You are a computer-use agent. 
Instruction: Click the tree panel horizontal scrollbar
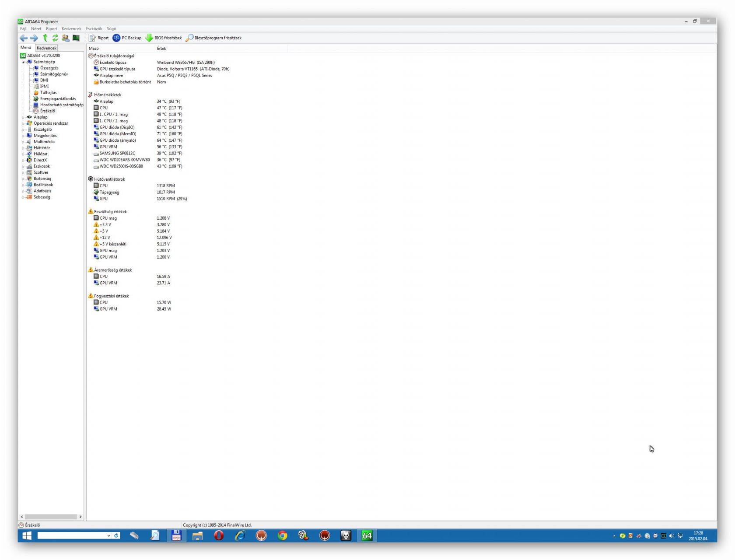coord(51,517)
